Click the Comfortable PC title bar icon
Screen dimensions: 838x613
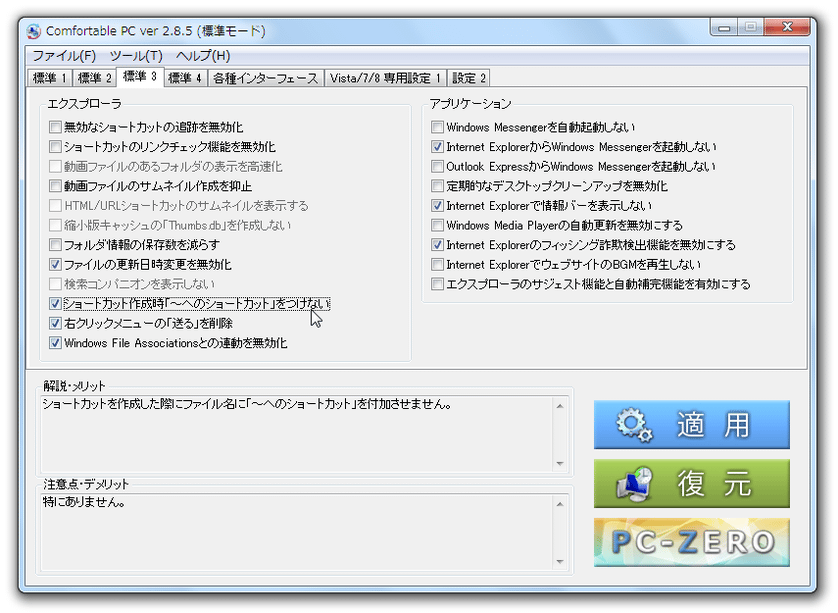coord(33,31)
